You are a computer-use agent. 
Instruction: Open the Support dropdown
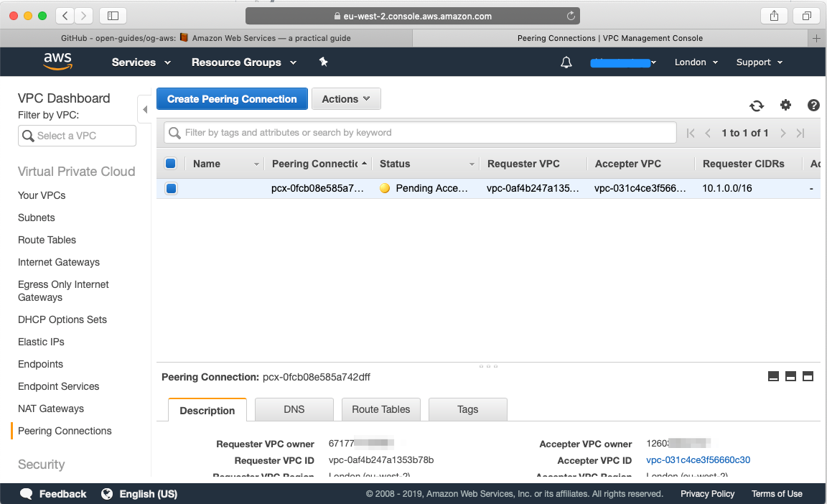tap(760, 62)
